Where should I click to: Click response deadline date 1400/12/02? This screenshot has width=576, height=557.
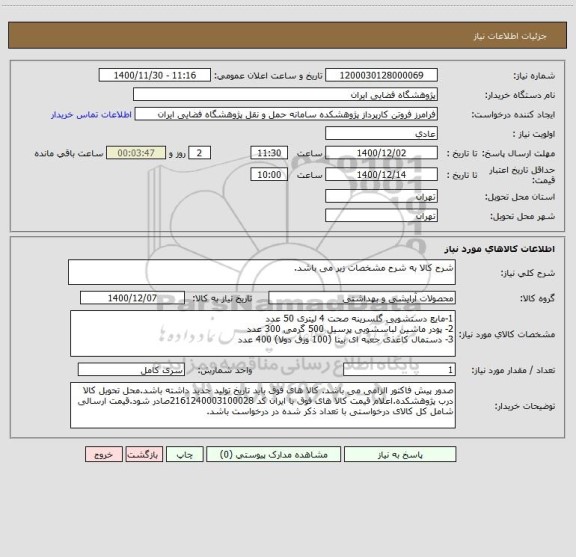(x=381, y=153)
